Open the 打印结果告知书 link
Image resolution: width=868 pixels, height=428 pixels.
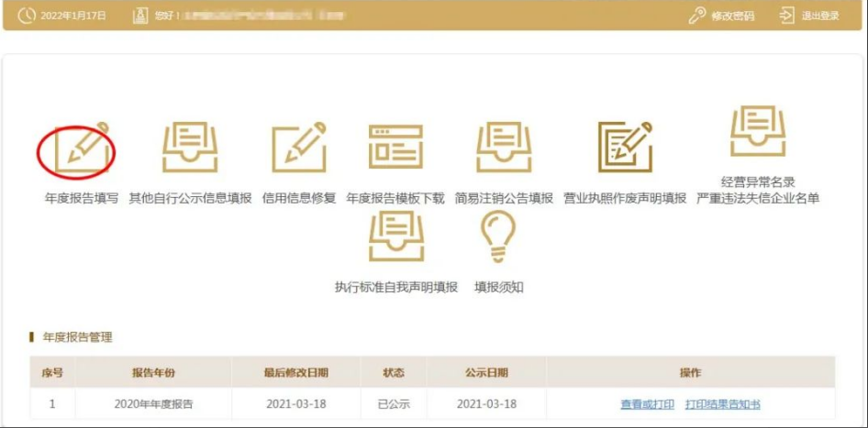[722, 404]
